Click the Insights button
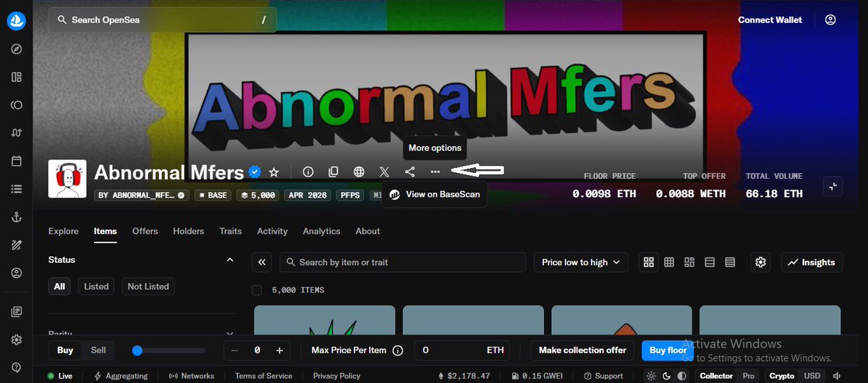This screenshot has height=383, width=868. pos(812,262)
